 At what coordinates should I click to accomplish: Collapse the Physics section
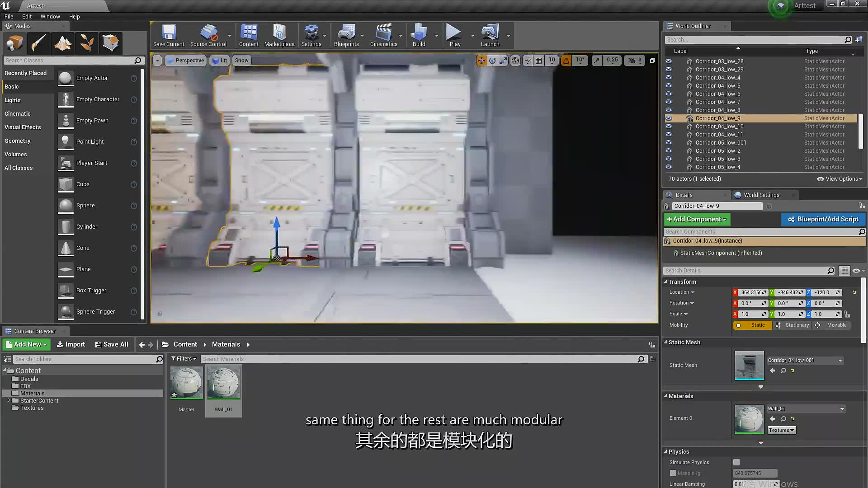point(665,452)
